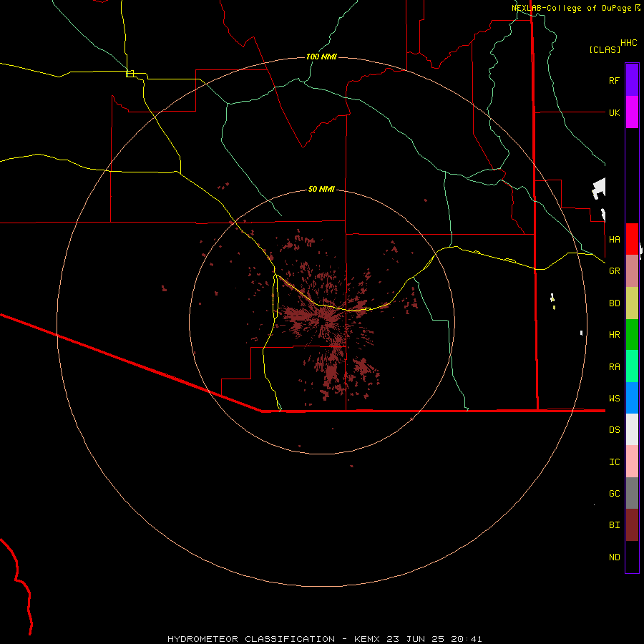The image size is (644, 644).
Task: Click the GC legend label
Action: pos(614,494)
